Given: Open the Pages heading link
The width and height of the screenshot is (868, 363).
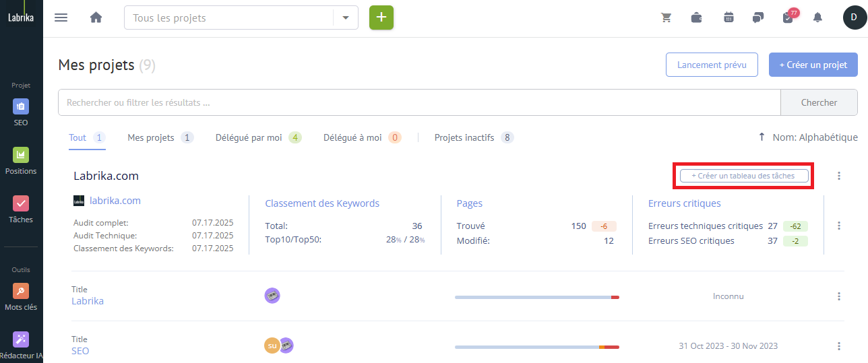Looking at the screenshot, I should pos(470,203).
